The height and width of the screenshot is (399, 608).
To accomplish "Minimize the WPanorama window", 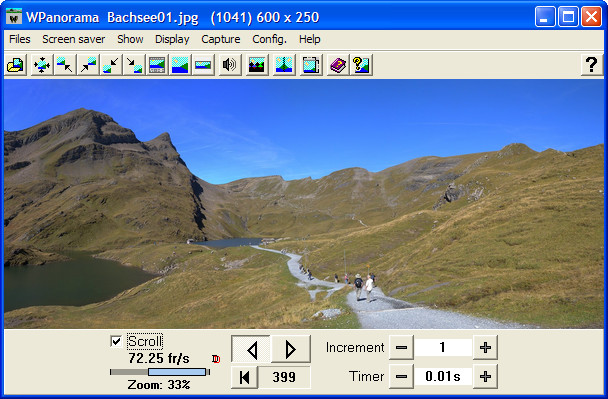I will pyautogui.click(x=545, y=17).
